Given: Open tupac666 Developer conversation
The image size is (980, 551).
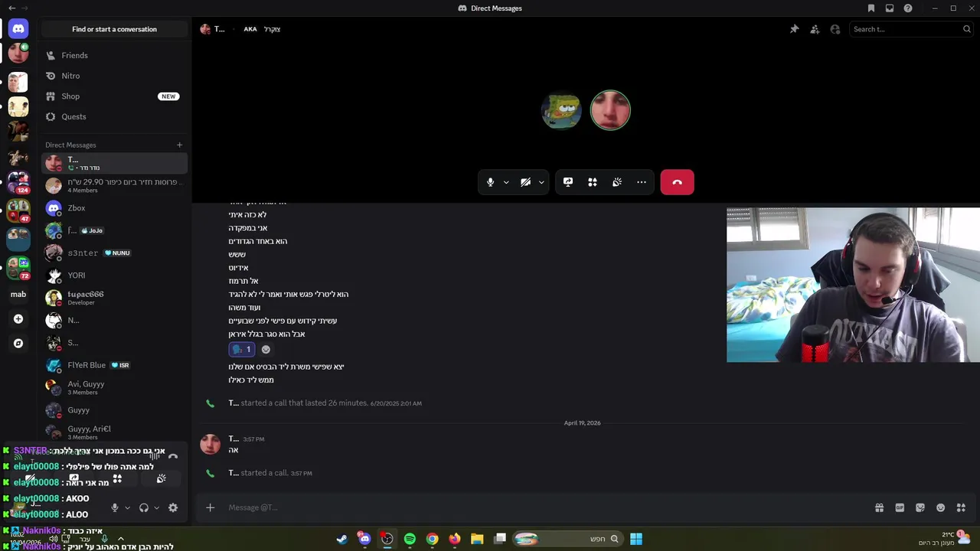Looking at the screenshot, I should 114,298.
